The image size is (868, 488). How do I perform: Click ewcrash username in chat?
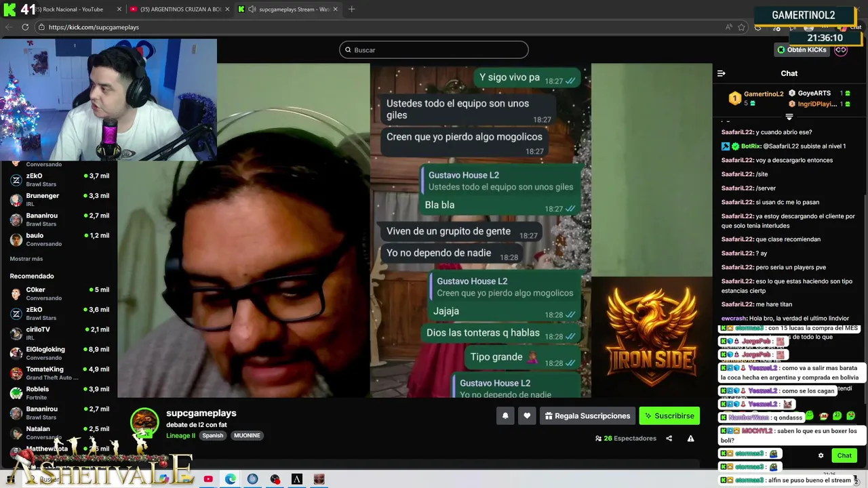click(734, 318)
